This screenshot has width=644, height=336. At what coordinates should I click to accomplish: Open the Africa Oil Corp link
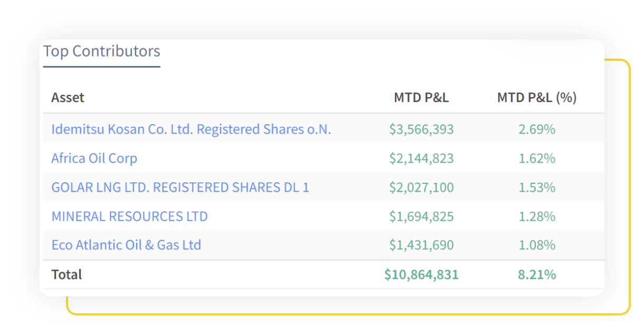(94, 158)
